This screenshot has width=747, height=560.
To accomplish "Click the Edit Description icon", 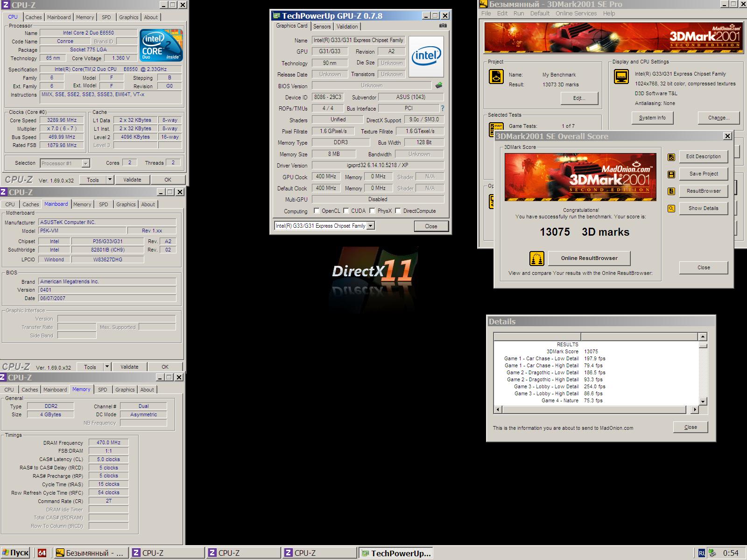I will pos(671,157).
